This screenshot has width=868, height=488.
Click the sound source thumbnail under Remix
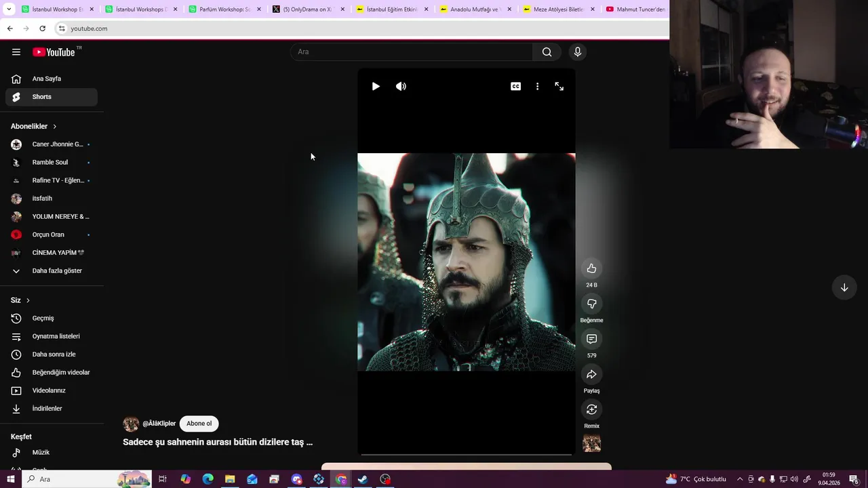coord(591,443)
